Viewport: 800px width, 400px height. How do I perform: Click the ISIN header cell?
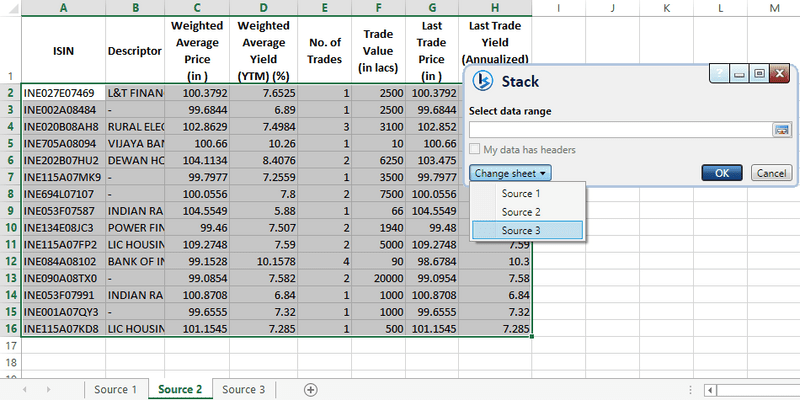click(x=63, y=51)
